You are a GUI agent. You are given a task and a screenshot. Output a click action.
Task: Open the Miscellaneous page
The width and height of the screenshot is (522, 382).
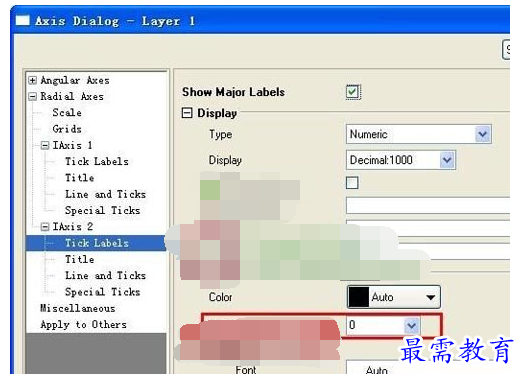[x=78, y=308]
